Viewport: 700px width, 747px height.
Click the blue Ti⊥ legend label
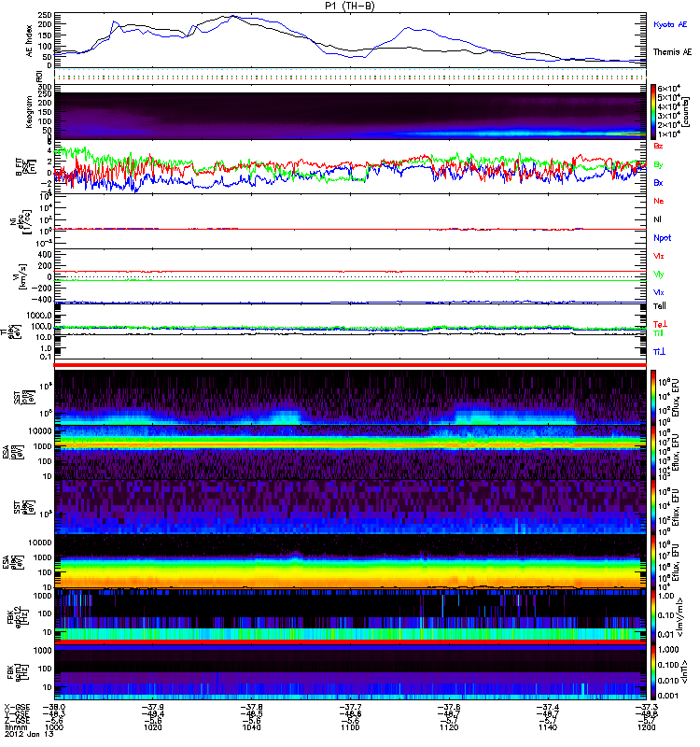(x=659, y=352)
